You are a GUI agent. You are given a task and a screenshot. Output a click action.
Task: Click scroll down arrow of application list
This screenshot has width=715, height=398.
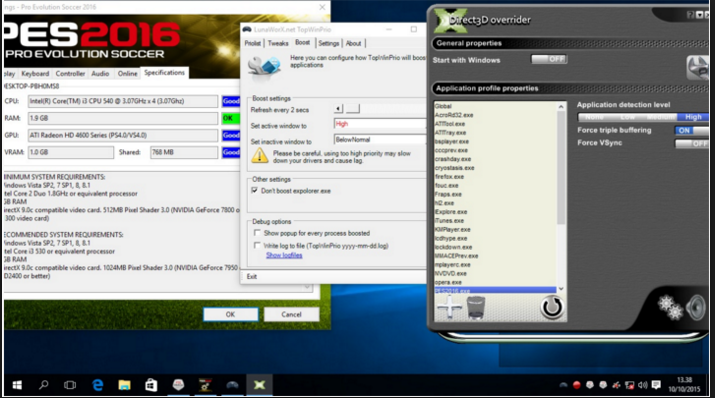point(561,289)
